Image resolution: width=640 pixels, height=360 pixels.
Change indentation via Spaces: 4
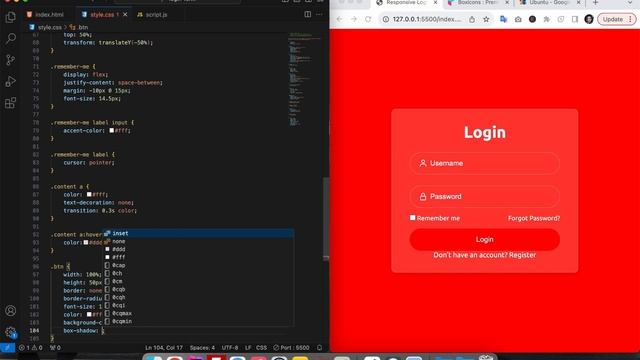pyautogui.click(x=202, y=348)
